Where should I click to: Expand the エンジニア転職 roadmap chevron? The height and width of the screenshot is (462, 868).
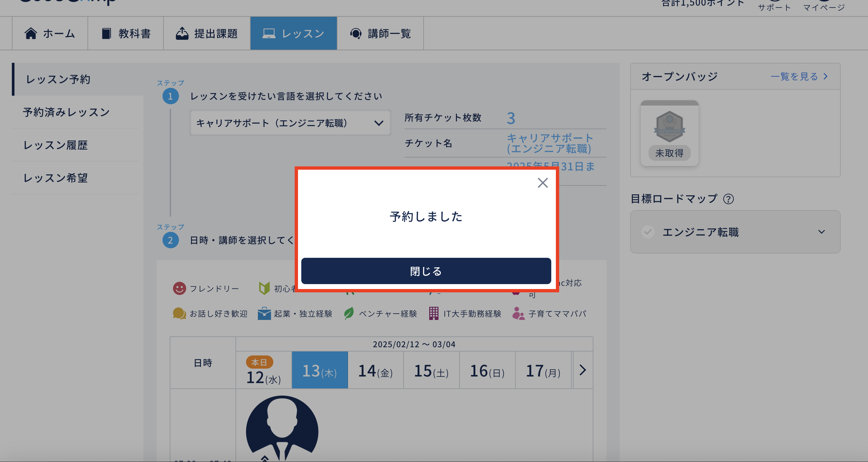coord(822,232)
